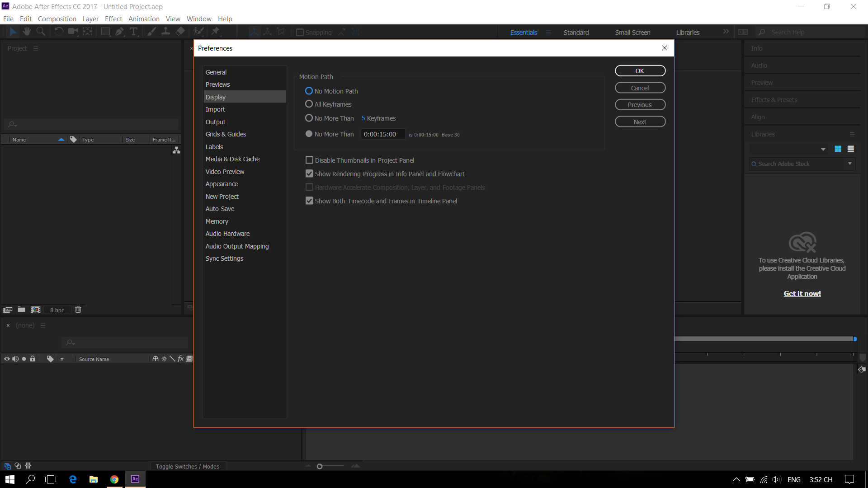Open the Libraries selection dropdown arrow
This screenshot has width=868, height=488.
click(x=823, y=150)
